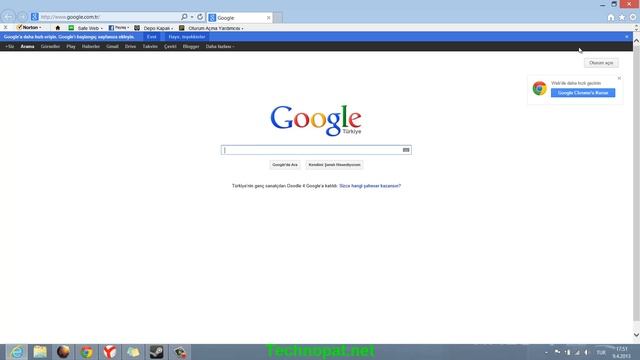Click Kendimi Şanslı Hissediyorum button
The height and width of the screenshot is (360, 640).
click(x=334, y=165)
